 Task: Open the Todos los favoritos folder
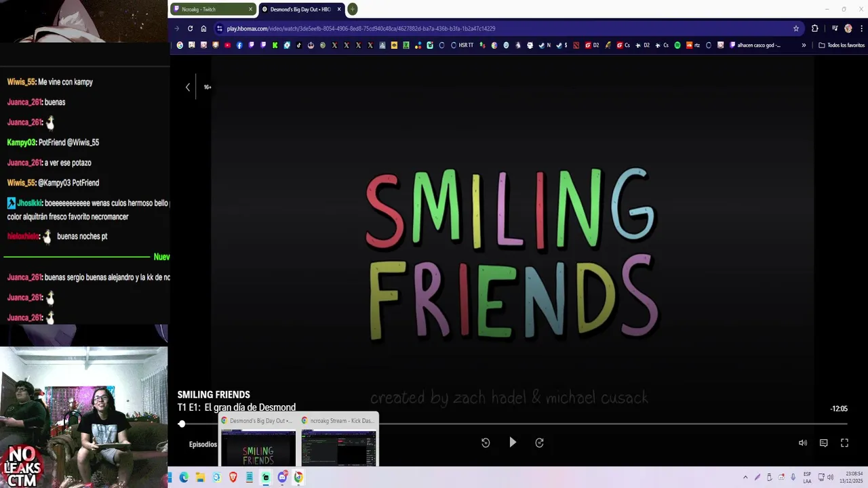pyautogui.click(x=842, y=45)
